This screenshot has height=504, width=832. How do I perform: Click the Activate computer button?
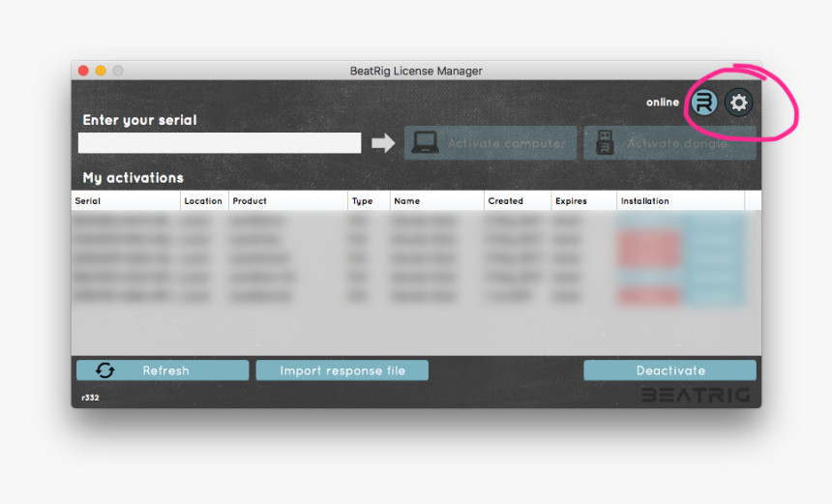click(x=490, y=143)
